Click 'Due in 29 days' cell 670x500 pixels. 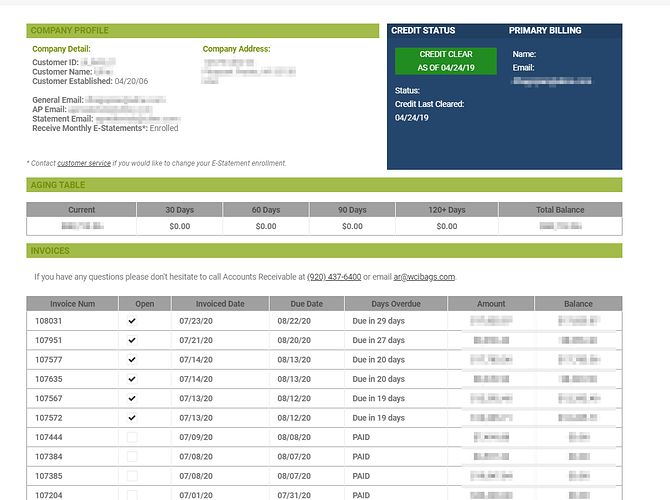pyautogui.click(x=379, y=321)
